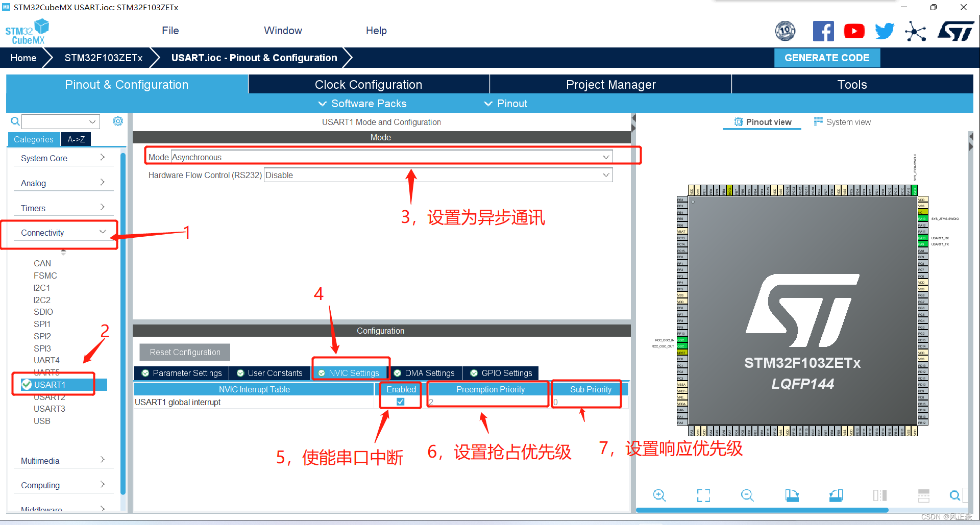Fit the chip view to the window
This screenshot has height=525, width=980.
point(703,495)
